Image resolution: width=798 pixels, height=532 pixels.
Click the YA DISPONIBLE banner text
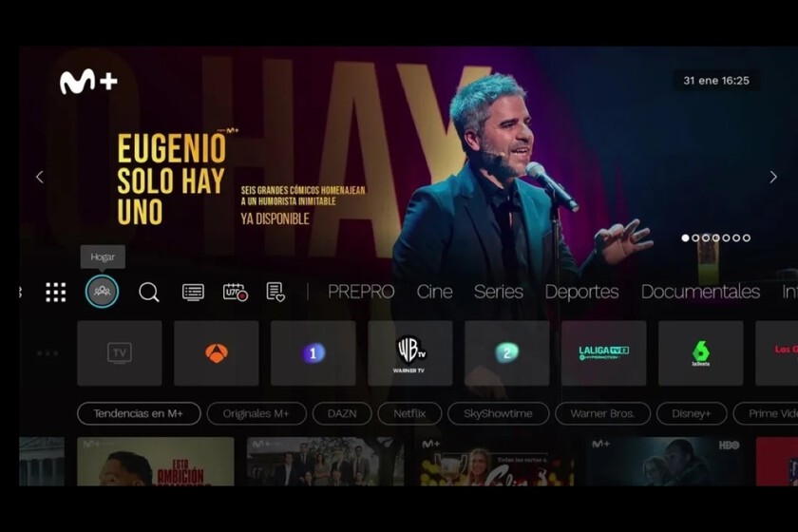[x=275, y=218]
